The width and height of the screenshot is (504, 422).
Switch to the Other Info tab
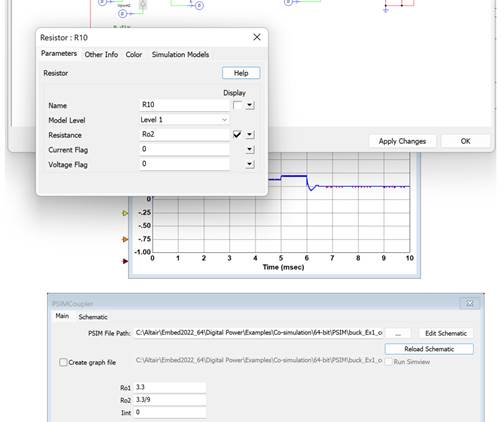coord(101,54)
